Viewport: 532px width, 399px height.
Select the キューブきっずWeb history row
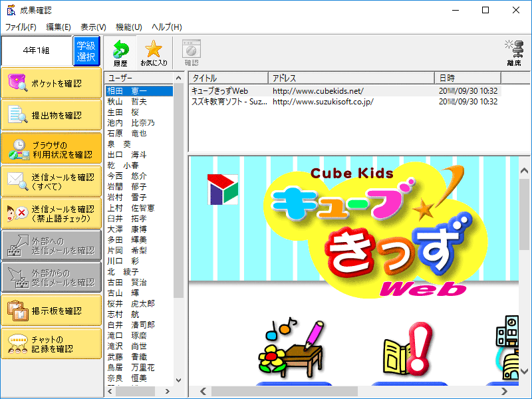[x=346, y=91]
